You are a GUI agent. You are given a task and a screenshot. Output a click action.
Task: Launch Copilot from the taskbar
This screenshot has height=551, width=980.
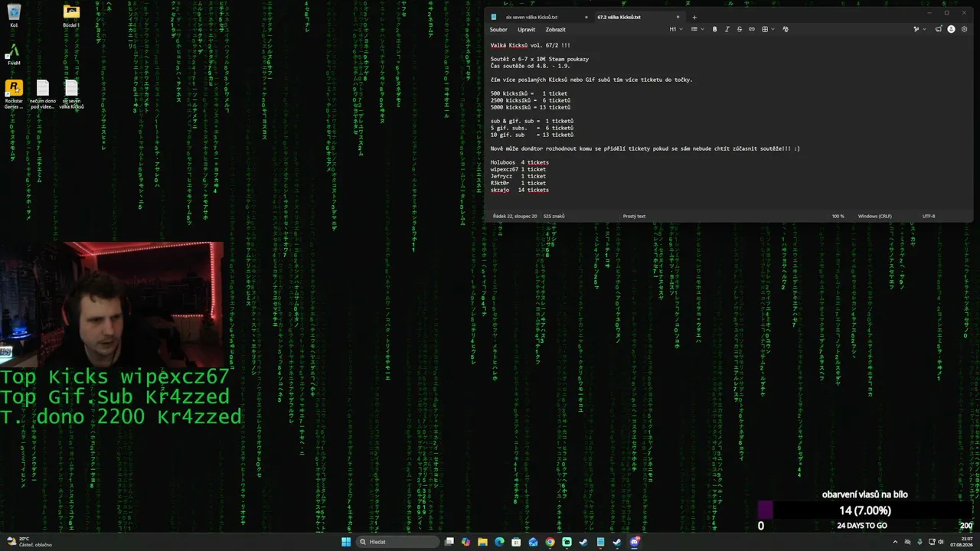click(465, 542)
